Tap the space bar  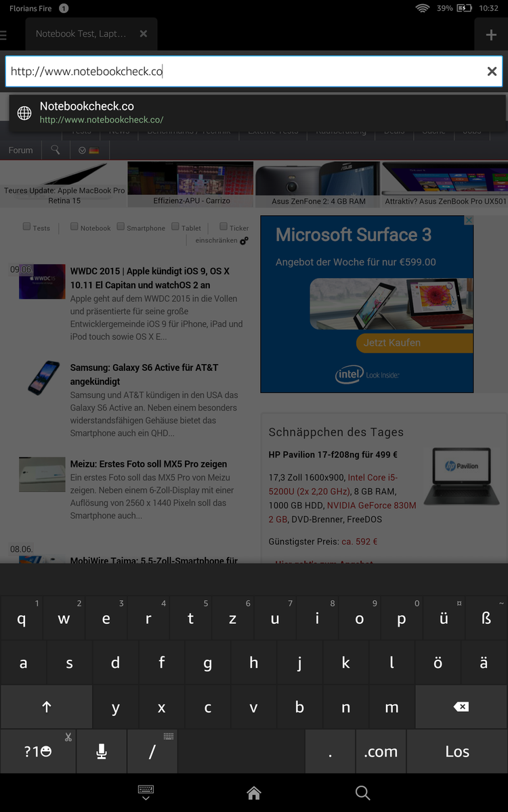(x=241, y=751)
